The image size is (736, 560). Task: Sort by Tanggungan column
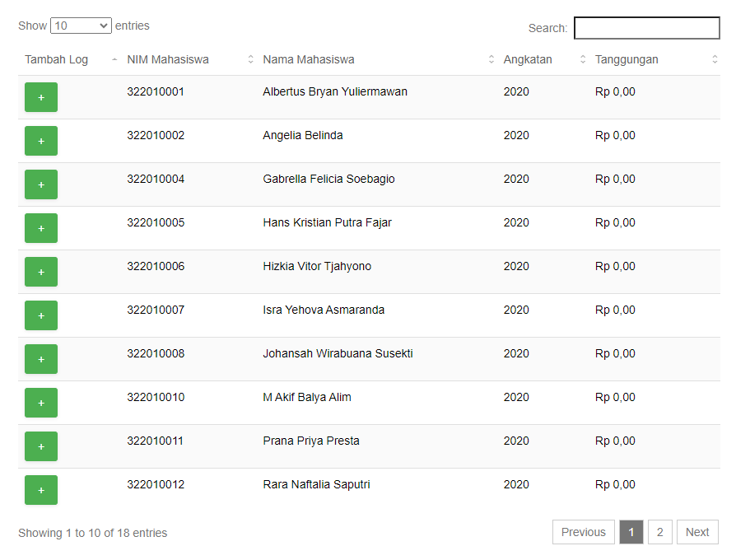point(654,59)
